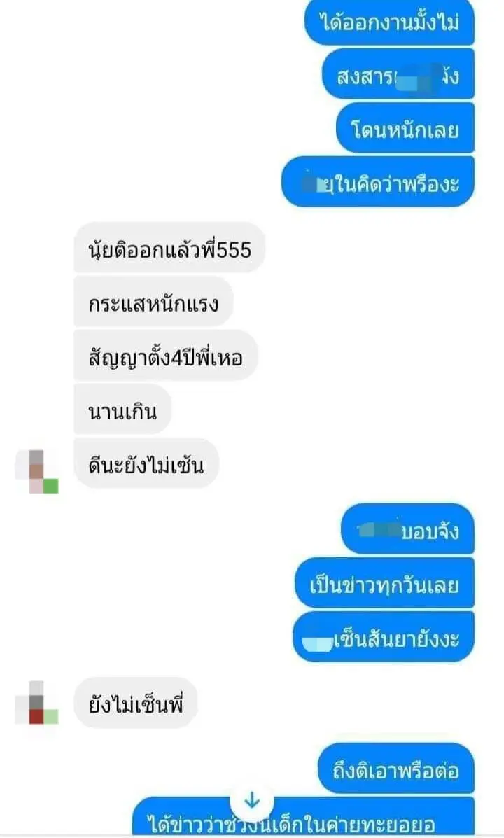Select the blue bubble ending 'บอบจัง'
This screenshot has height=838, width=504.
408,529
